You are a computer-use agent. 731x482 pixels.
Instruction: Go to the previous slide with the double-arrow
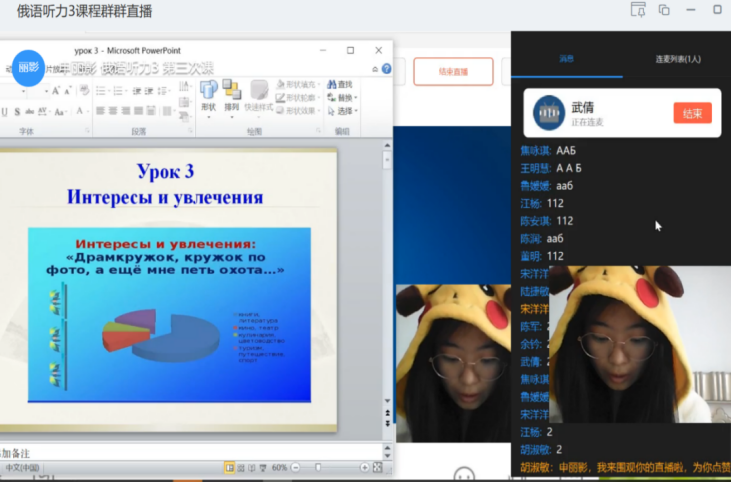click(387, 413)
